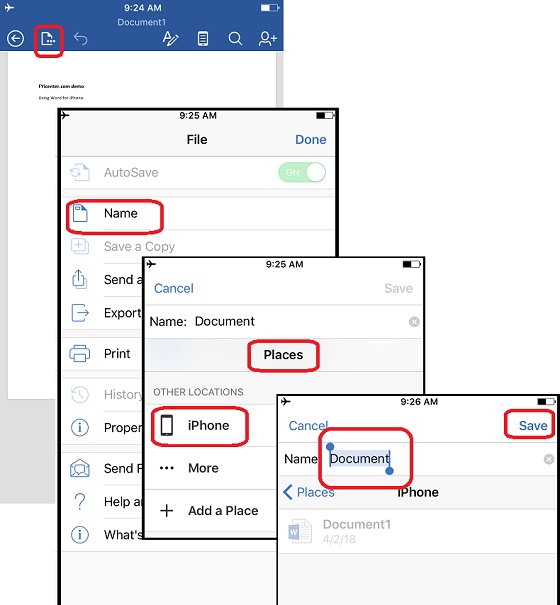560x605 pixels.
Task: Tap Save in the iPhone save dialog
Action: click(x=533, y=426)
